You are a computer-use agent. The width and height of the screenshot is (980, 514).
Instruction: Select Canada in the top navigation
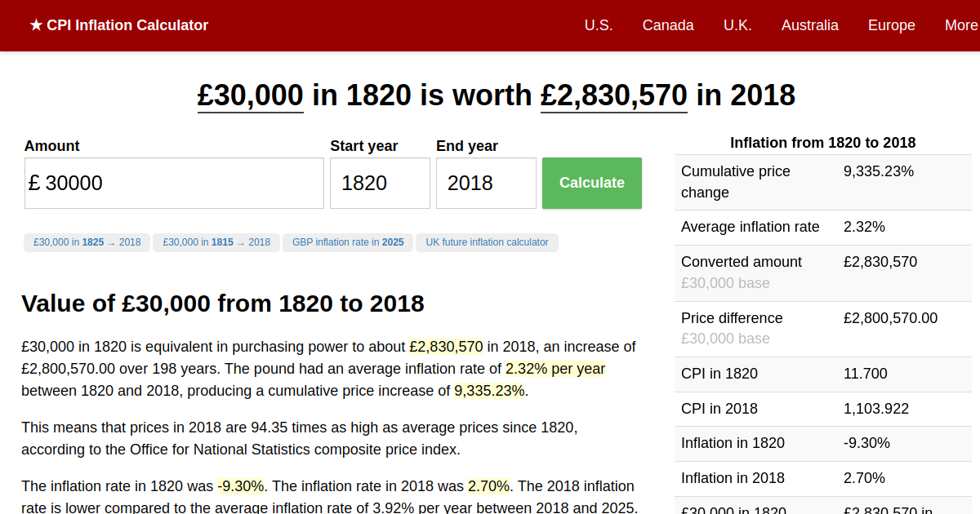667,25
